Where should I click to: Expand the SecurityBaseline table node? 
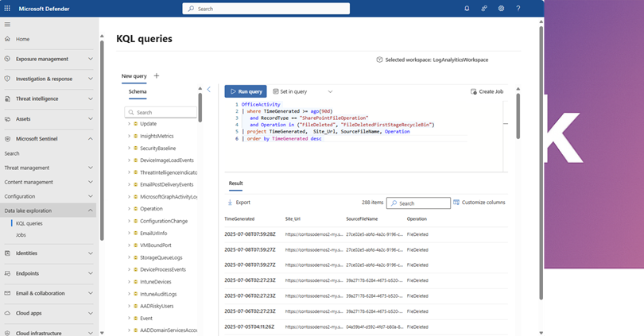(129, 148)
